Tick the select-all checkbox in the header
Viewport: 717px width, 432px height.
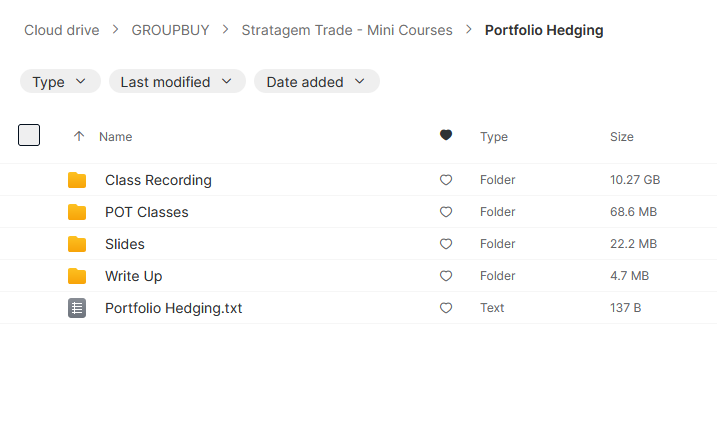coord(29,135)
